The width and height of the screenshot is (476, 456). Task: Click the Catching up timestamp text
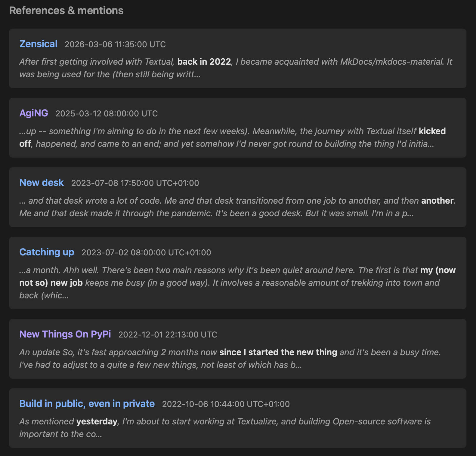(x=147, y=253)
